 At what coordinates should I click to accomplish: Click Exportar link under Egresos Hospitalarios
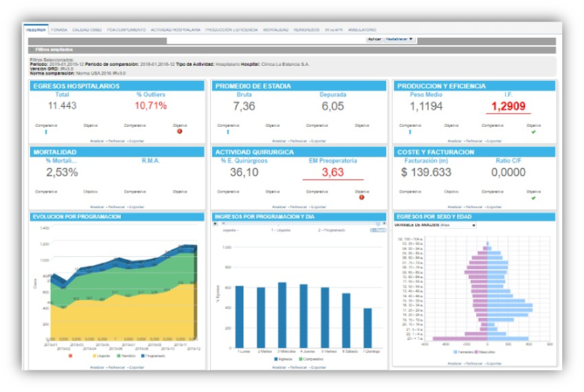[x=136, y=141]
